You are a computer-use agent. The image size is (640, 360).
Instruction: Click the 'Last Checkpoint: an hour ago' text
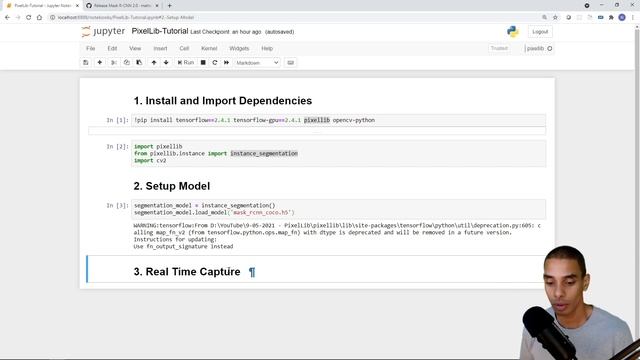226,32
